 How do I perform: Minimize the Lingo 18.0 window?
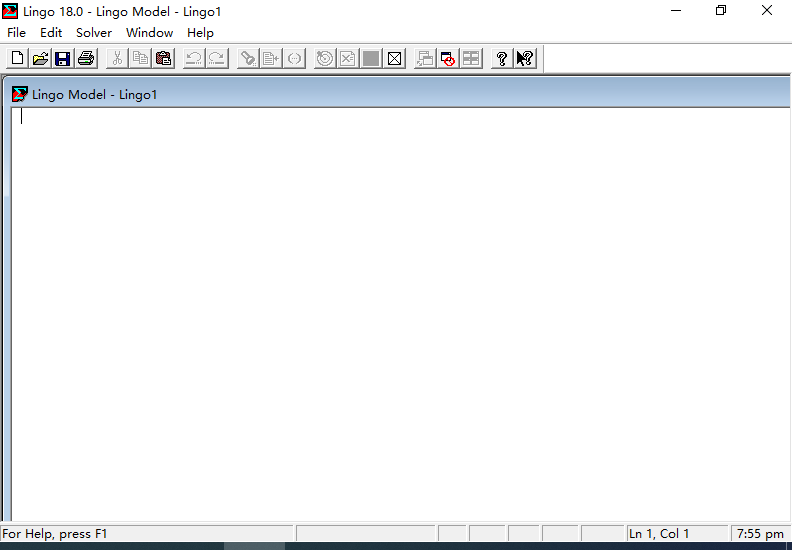point(676,11)
